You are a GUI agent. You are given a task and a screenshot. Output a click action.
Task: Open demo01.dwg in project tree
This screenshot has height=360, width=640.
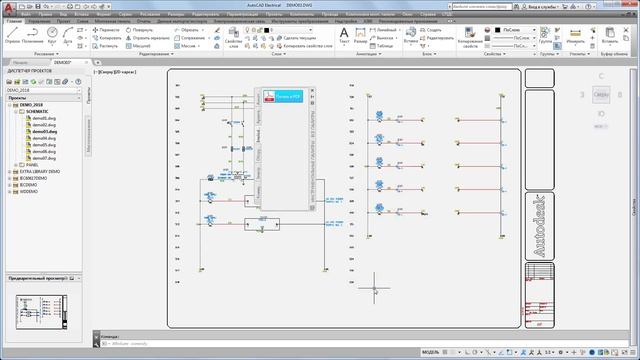click(44, 118)
